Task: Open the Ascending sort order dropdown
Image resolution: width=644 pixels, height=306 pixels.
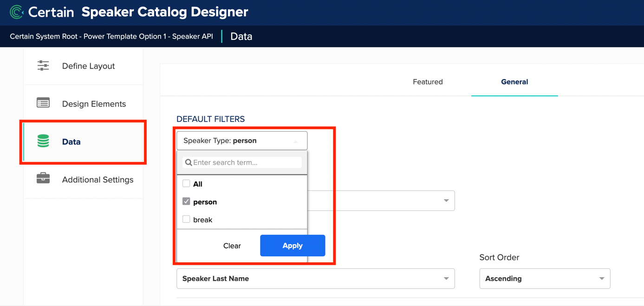Action: (x=545, y=279)
